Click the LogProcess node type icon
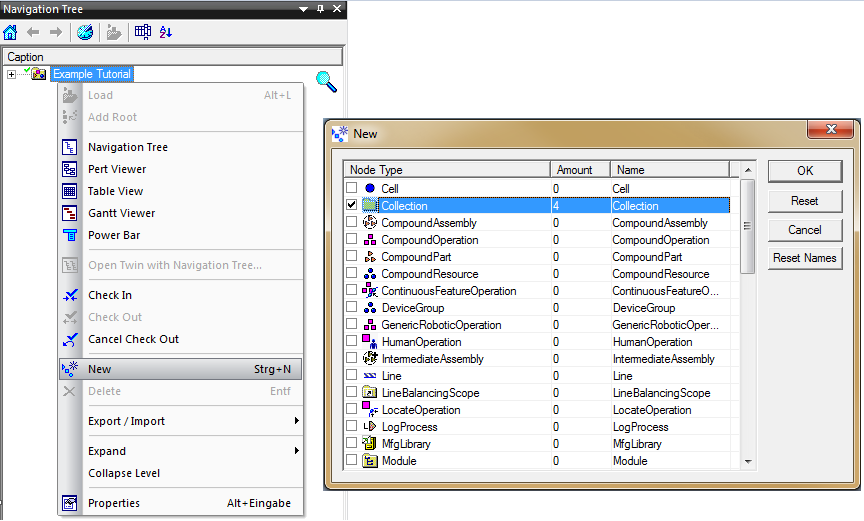This screenshot has width=864, height=521. (370, 426)
